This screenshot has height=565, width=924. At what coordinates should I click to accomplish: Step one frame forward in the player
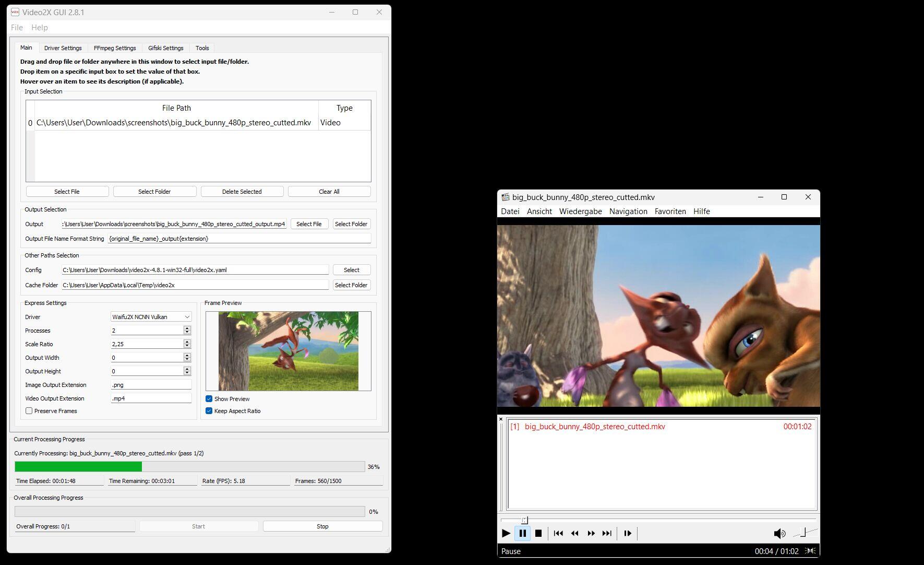(628, 533)
